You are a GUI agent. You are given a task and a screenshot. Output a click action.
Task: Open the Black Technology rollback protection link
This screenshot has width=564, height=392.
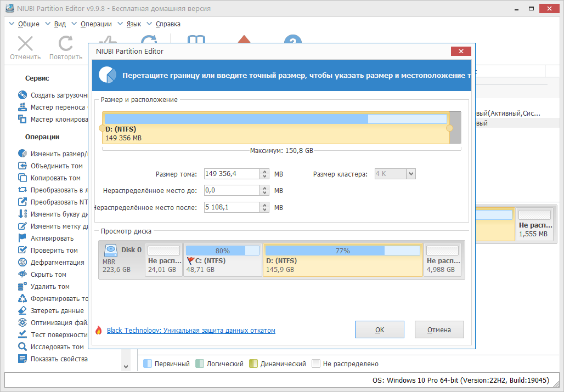pos(191,330)
